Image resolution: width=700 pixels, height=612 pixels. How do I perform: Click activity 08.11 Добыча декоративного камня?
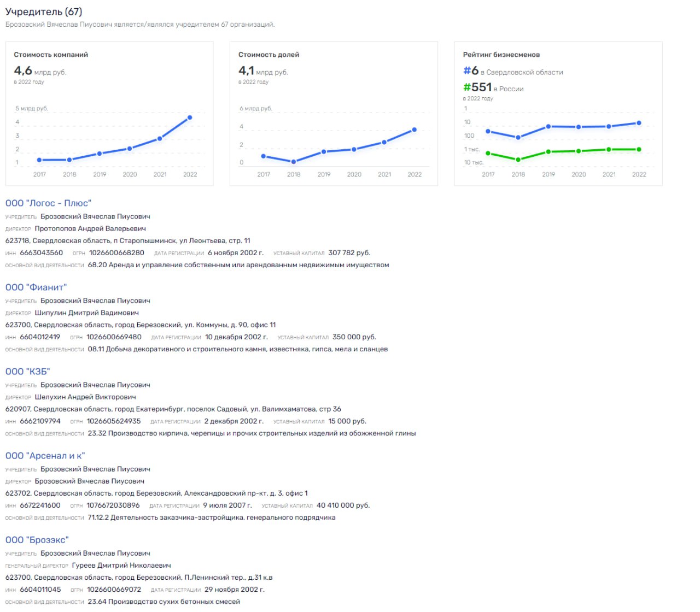(x=238, y=349)
